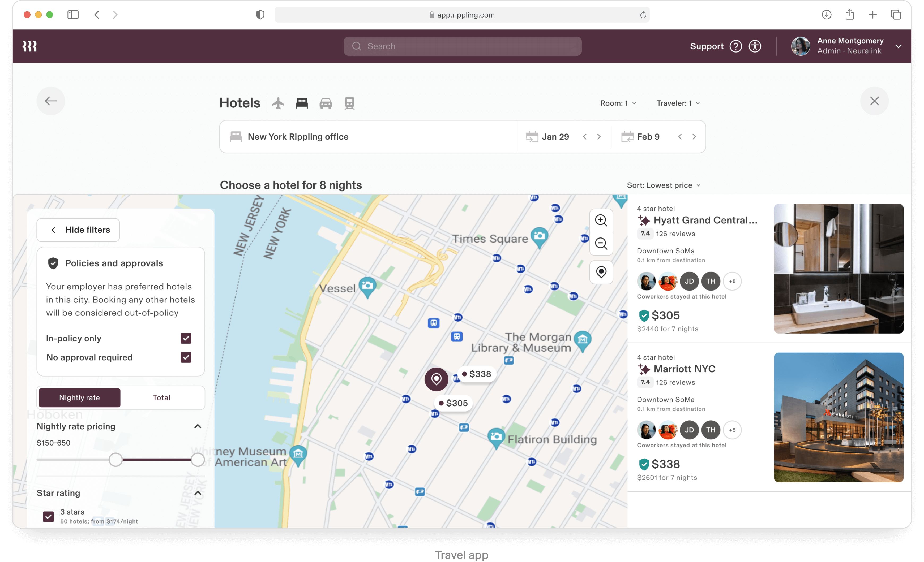Viewport: 924px width, 562px height.
Task: Open the Support help question icon
Action: click(x=736, y=46)
